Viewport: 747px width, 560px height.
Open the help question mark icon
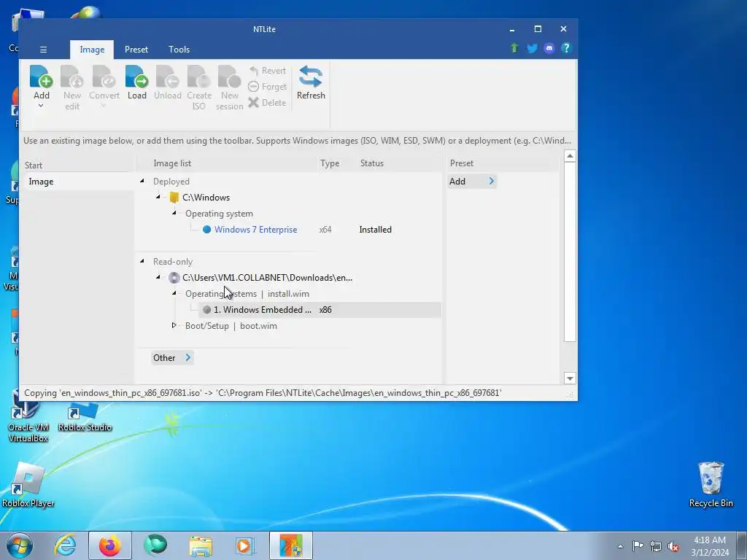pos(566,48)
